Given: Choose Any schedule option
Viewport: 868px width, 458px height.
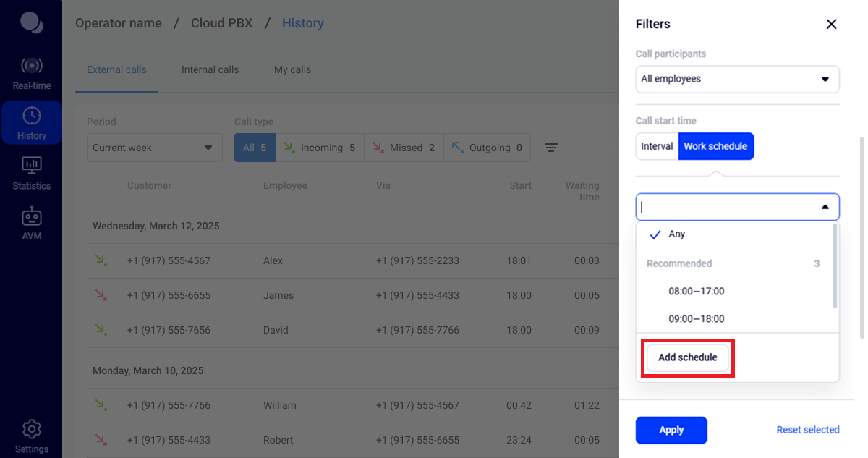Looking at the screenshot, I should (735, 234).
